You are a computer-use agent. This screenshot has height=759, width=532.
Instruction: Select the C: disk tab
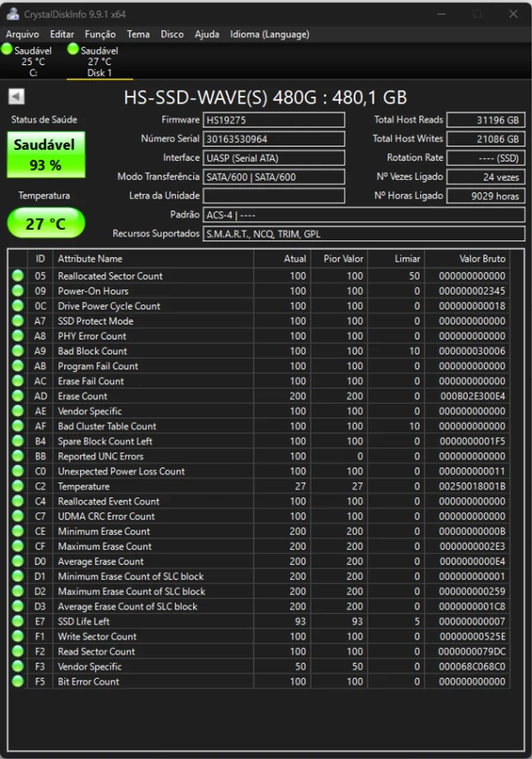(33, 62)
